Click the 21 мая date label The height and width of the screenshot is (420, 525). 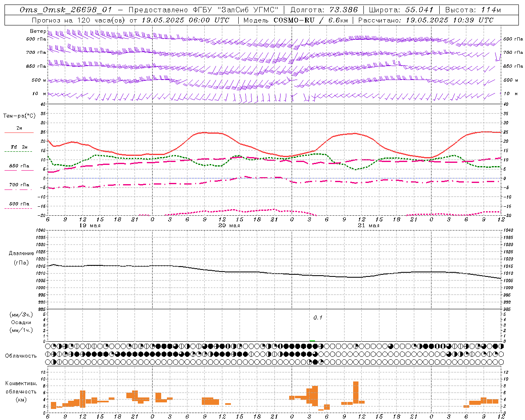368,225
